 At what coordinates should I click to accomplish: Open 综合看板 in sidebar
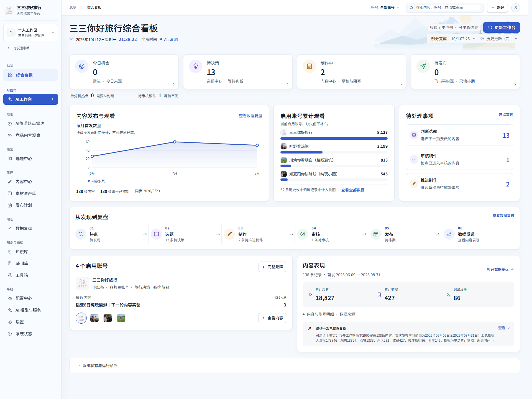[30, 75]
